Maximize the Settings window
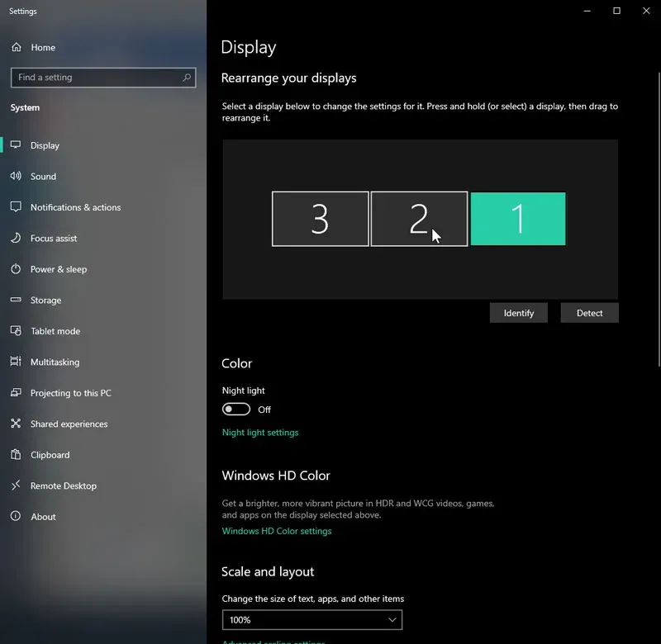Screen dimensions: 661x644 616,11
